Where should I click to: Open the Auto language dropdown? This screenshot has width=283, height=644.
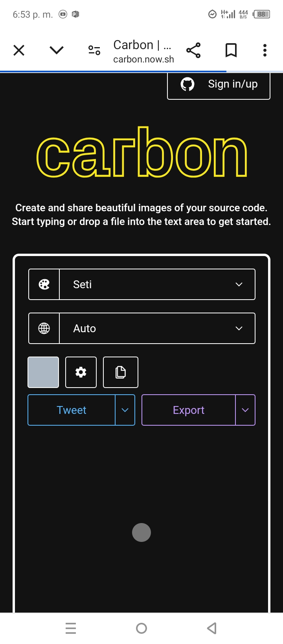pos(142,328)
